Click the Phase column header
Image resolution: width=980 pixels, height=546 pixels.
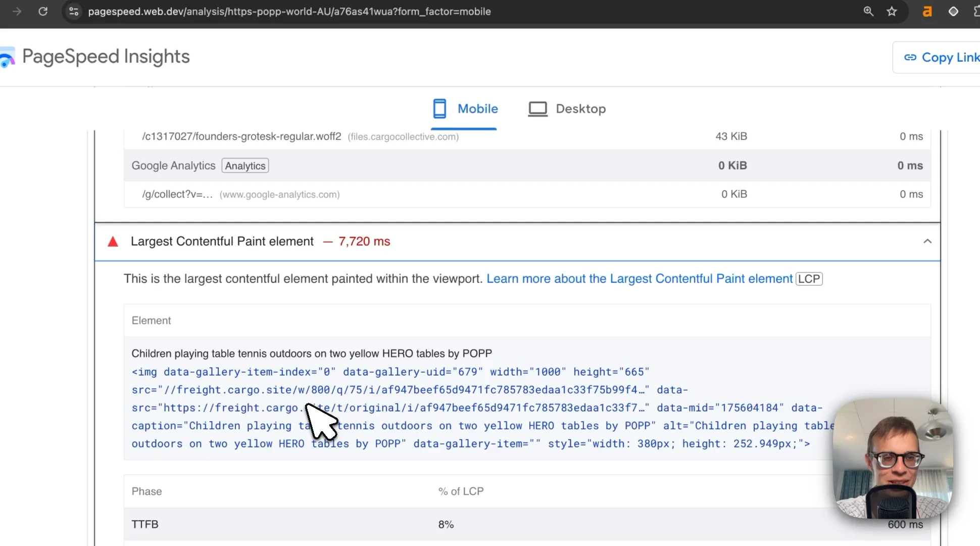coord(146,491)
